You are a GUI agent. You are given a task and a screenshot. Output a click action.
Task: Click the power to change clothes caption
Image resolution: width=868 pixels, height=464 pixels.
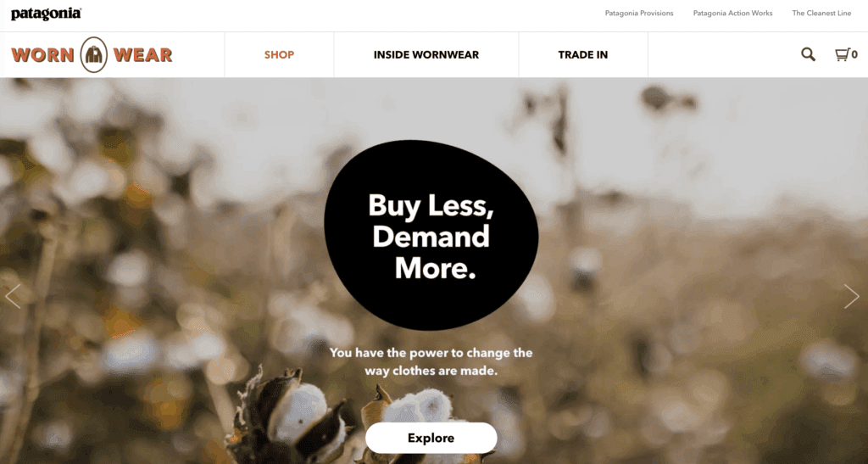[431, 361]
